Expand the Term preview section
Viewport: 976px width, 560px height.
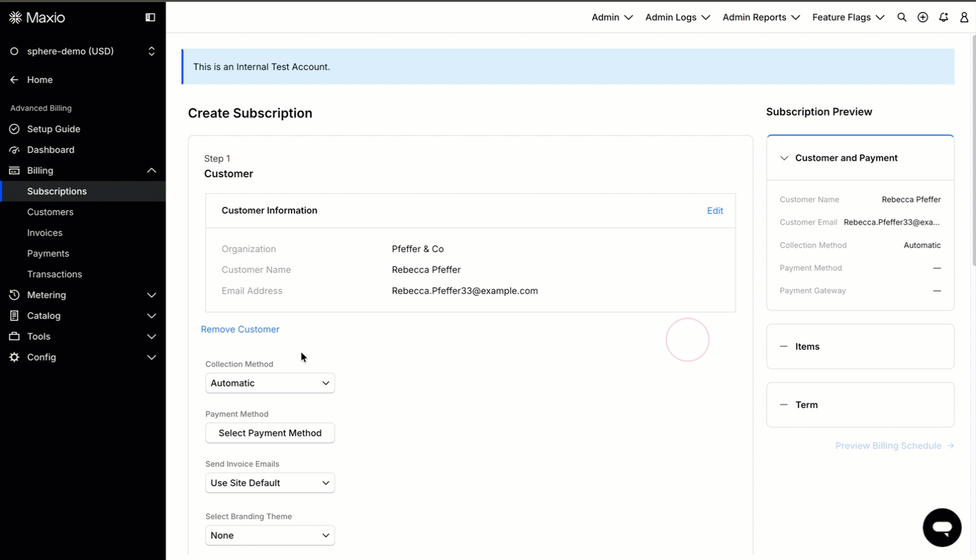tap(860, 405)
